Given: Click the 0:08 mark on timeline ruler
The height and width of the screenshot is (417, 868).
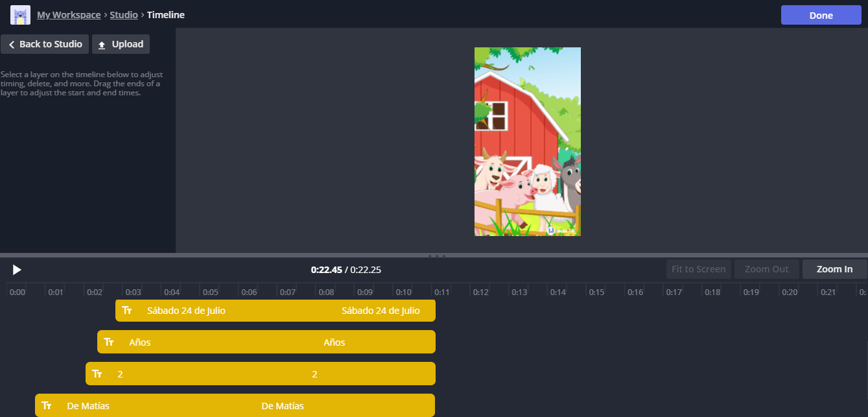Looking at the screenshot, I should pos(326,292).
